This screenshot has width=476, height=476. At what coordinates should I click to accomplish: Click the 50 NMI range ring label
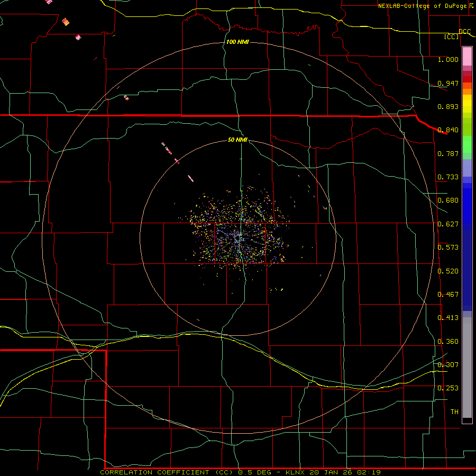[x=237, y=140]
